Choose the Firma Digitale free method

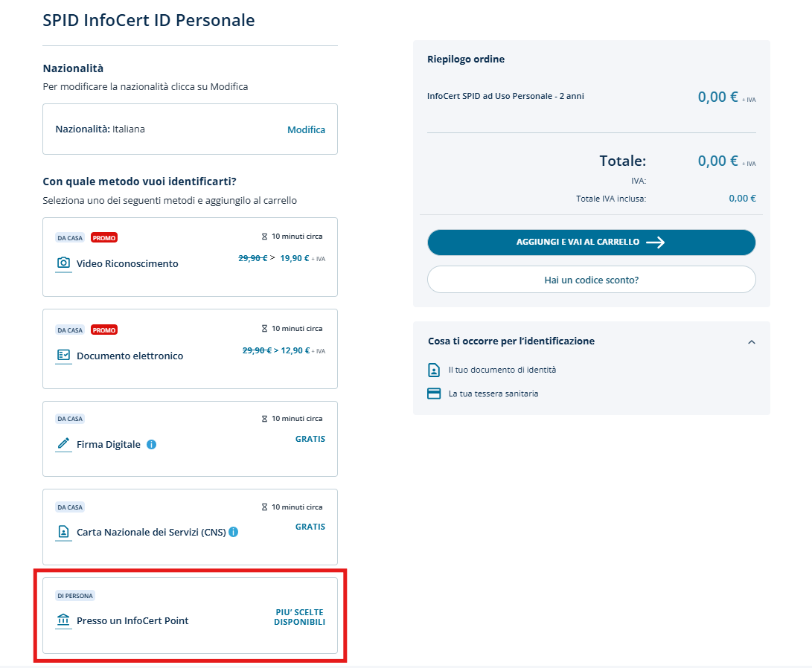click(x=190, y=438)
